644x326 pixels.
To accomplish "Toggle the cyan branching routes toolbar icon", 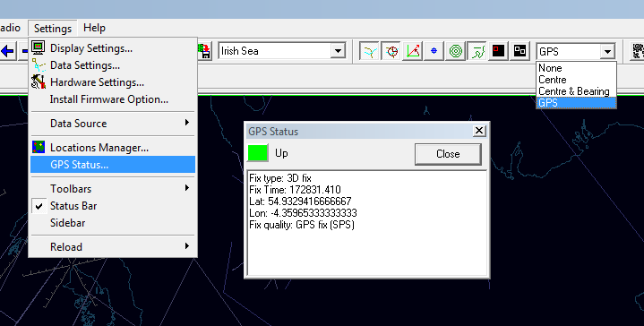I will pos(370,51).
